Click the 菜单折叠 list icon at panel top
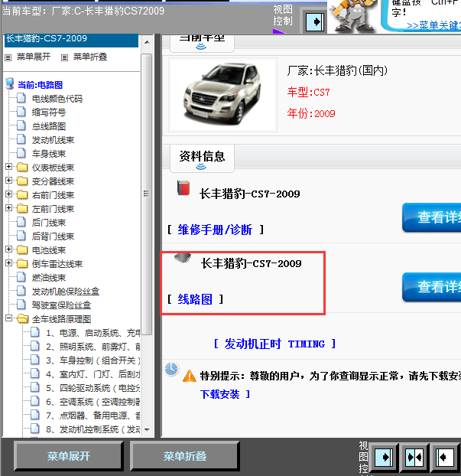The height and width of the screenshot is (476, 461). (x=64, y=57)
